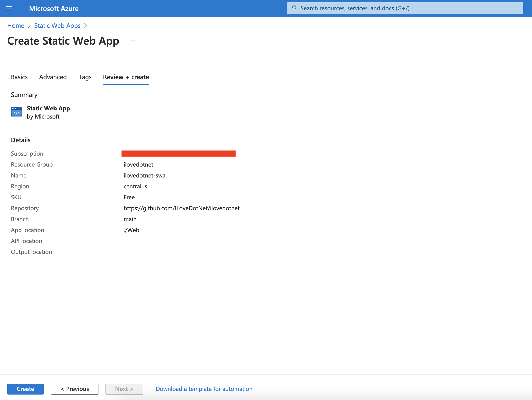Click the SKU label
The width and height of the screenshot is (532, 400).
coord(16,197)
